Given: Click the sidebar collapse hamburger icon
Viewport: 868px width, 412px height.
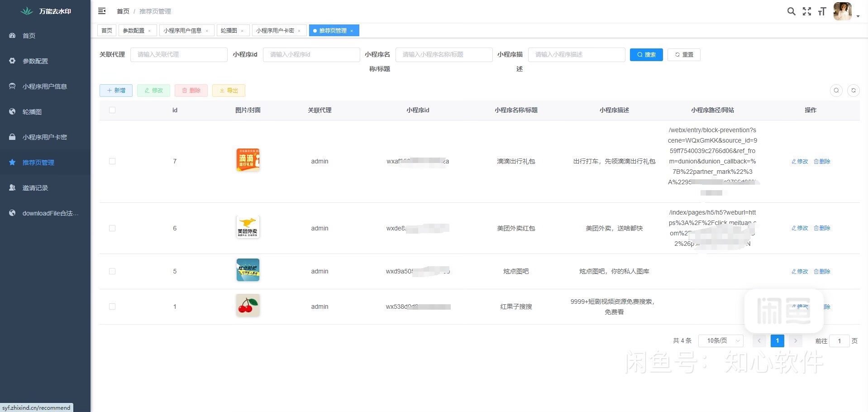Looking at the screenshot, I should [x=102, y=11].
